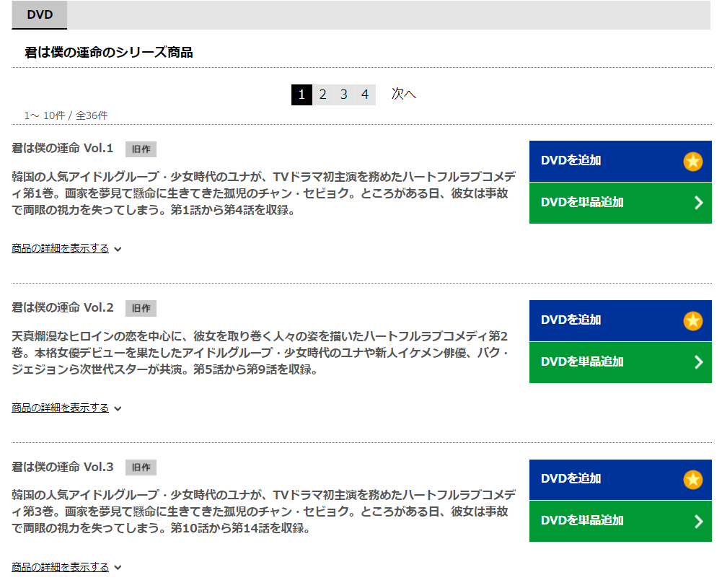The width and height of the screenshot is (722, 588).
Task: Open 商品の詳細を表示する link for Vol.2
Action: coord(61,408)
